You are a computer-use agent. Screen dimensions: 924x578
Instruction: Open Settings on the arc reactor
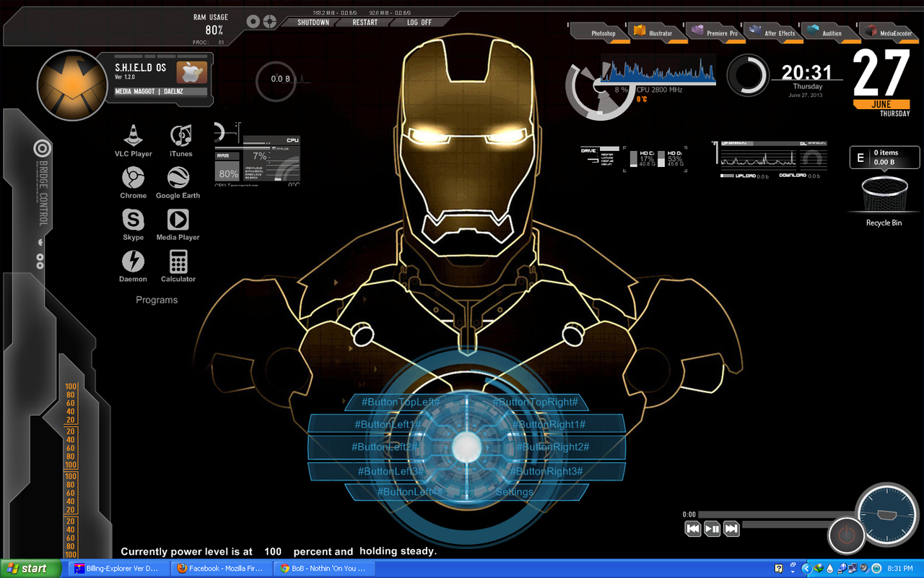coord(514,492)
